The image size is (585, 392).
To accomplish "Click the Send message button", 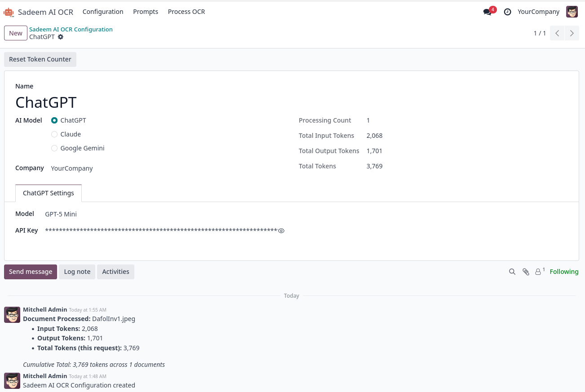I will point(31,272).
